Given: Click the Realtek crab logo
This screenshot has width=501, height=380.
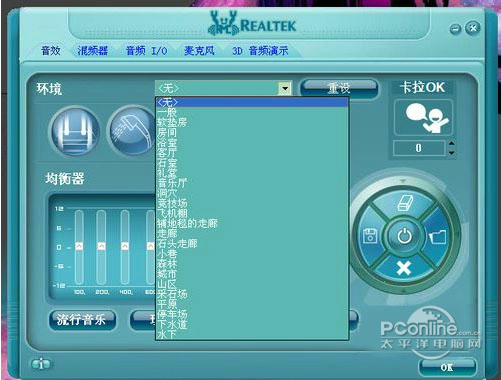Looking at the screenshot, I should click(x=223, y=23).
